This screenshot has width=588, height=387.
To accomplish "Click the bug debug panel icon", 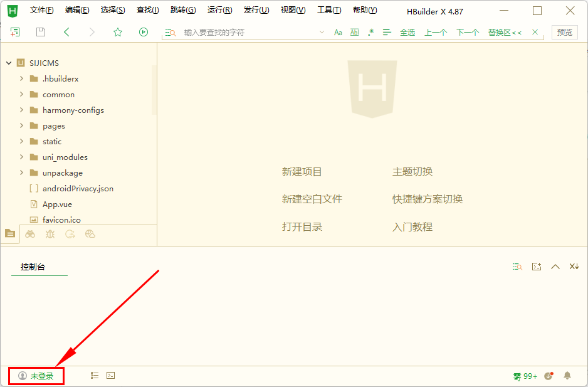I will [x=50, y=234].
